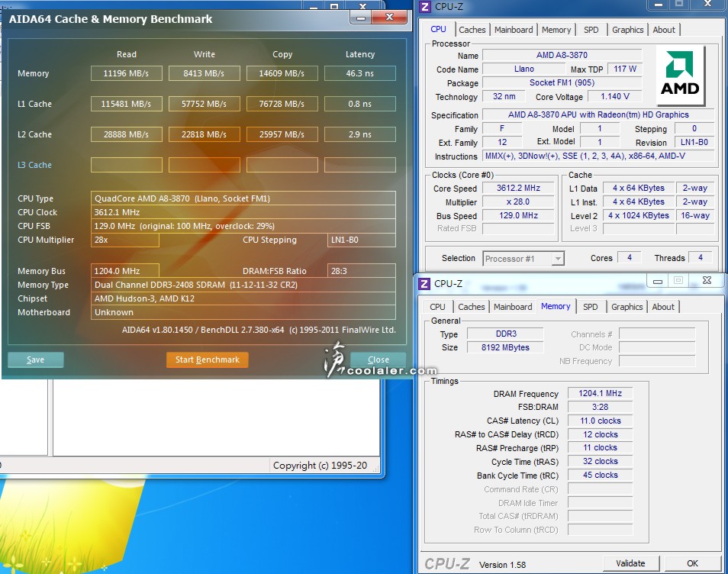Click the Chipset value AMD Hudson-3, AMD K12

tap(243, 298)
